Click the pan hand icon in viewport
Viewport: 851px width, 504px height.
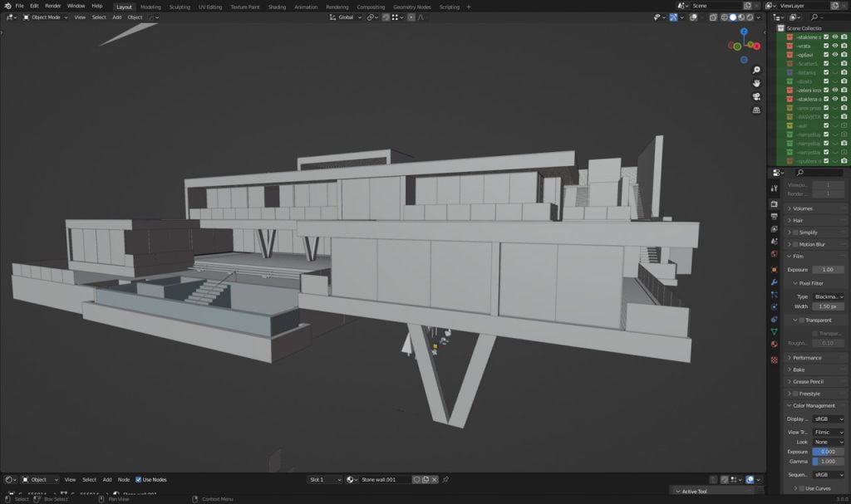tap(756, 83)
